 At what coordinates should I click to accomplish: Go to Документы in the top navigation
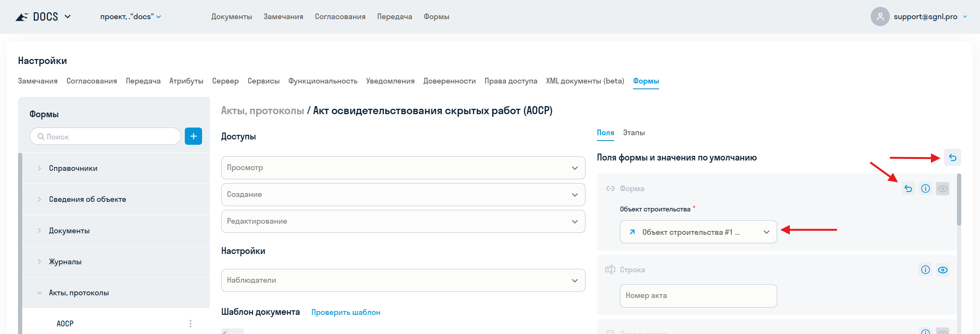[232, 16]
